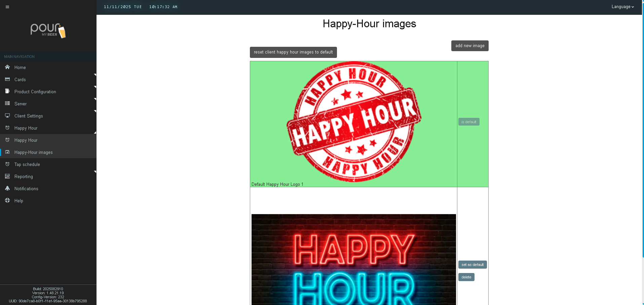The width and height of the screenshot is (644, 305).
Task: Click the Server icon in sidebar
Action: [7, 104]
